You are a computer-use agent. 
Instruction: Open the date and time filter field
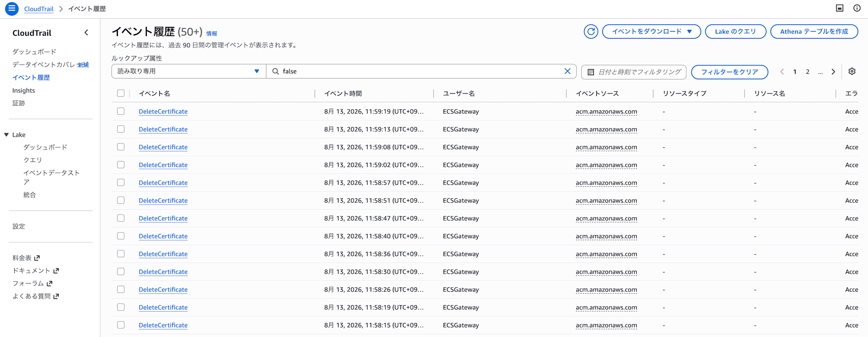(634, 72)
